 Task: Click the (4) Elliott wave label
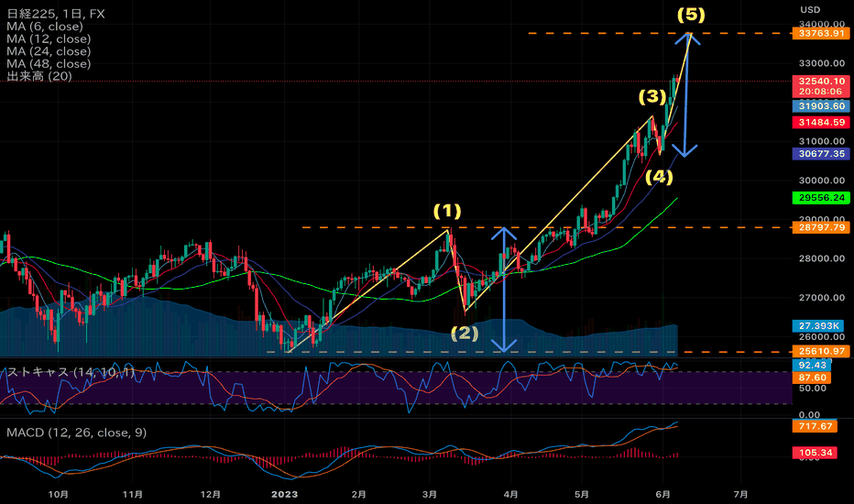[x=660, y=176]
